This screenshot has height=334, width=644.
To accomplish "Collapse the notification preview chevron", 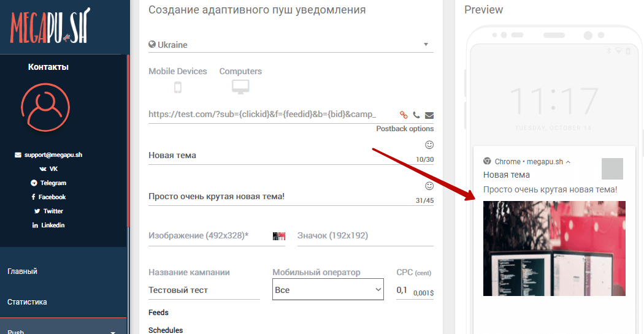I will (568, 162).
